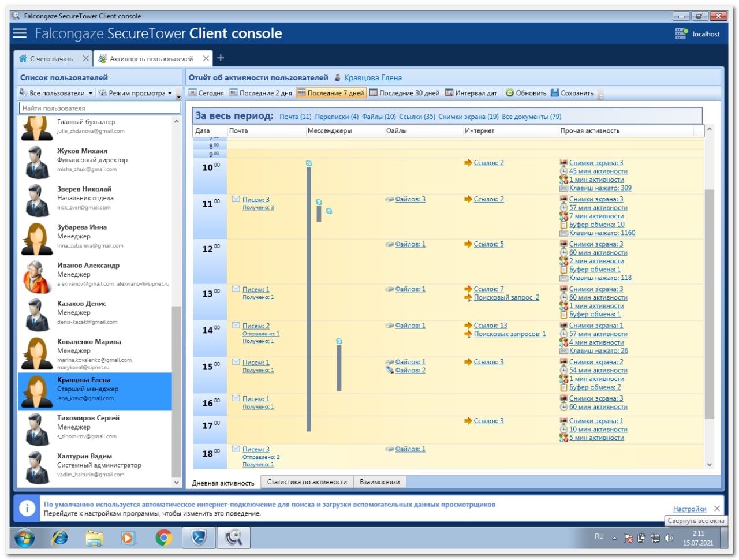This screenshot has width=739, height=560.
Task: Click 'Обновить' refresh button
Action: [x=526, y=93]
